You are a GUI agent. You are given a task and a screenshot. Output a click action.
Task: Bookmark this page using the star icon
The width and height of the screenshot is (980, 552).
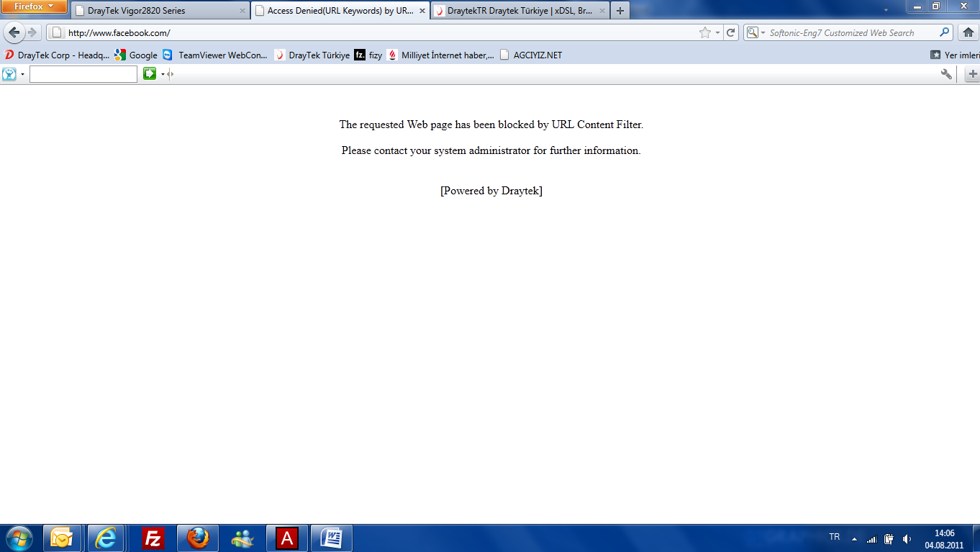pyautogui.click(x=705, y=32)
